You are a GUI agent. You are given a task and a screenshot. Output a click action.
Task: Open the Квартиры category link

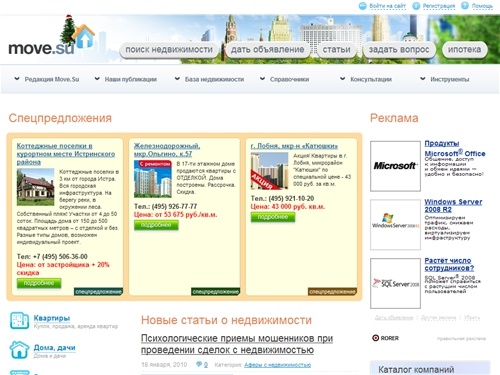click(x=52, y=318)
